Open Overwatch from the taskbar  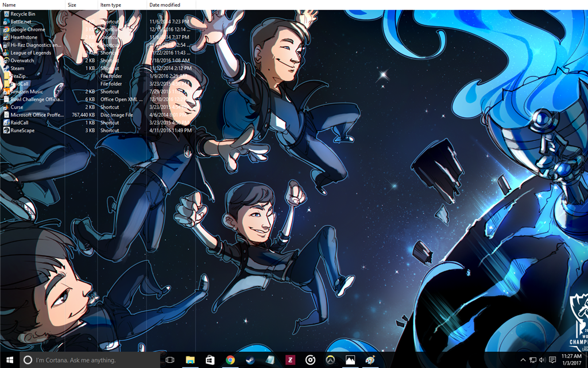pyautogui.click(x=330, y=360)
